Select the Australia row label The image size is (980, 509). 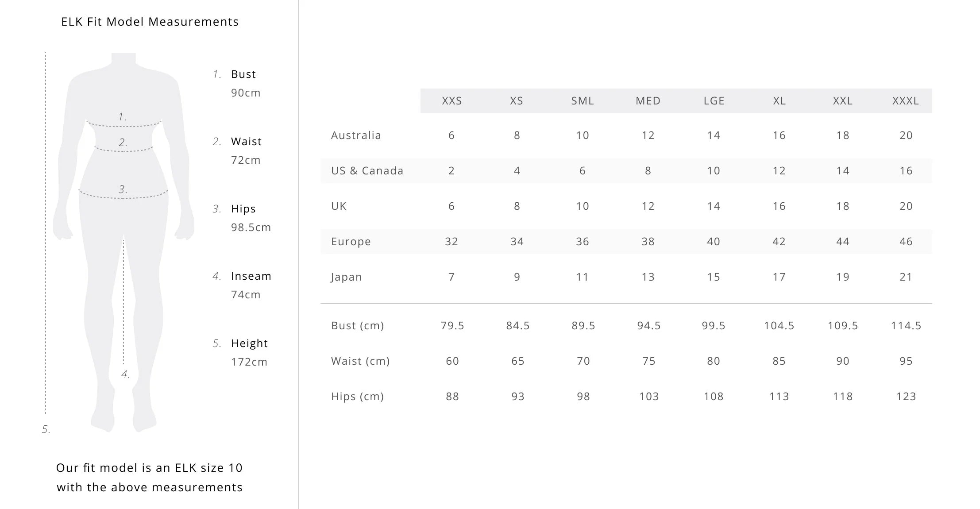click(x=356, y=135)
